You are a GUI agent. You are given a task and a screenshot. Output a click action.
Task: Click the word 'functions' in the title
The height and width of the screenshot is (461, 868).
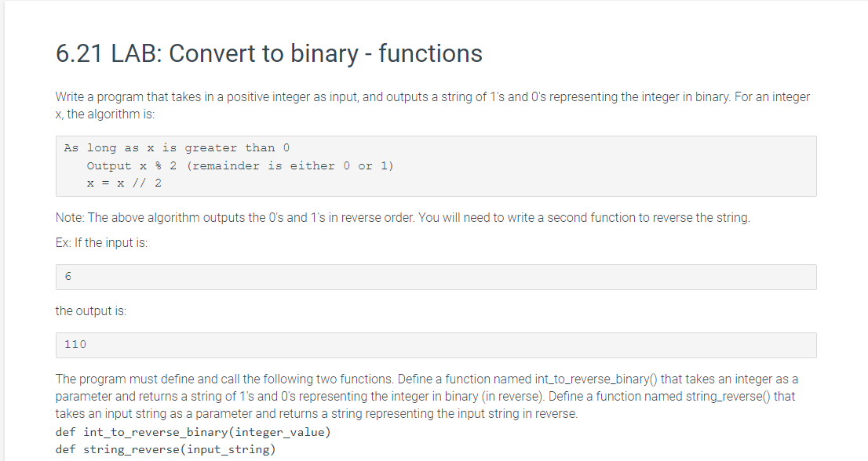pos(431,53)
